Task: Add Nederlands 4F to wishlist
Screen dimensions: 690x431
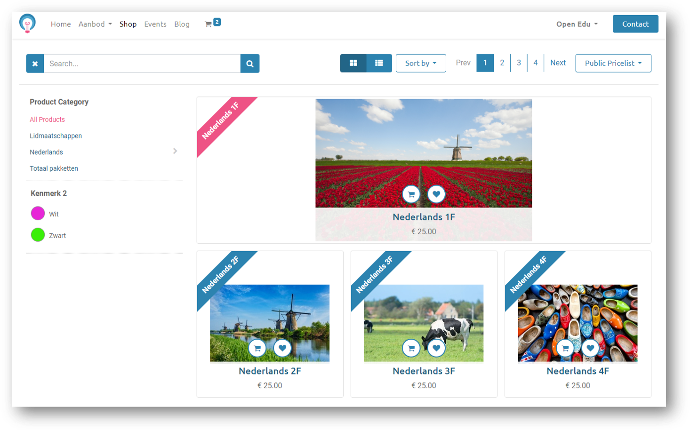Action: click(590, 348)
